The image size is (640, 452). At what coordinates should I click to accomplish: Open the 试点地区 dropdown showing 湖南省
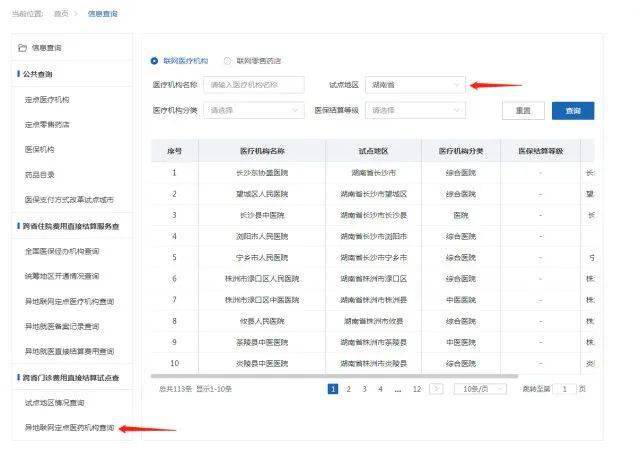[415, 85]
